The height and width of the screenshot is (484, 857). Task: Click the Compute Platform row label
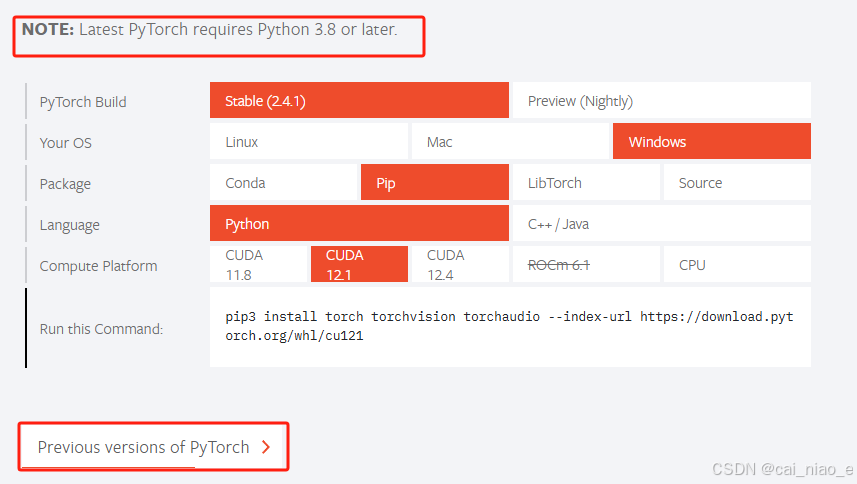click(98, 266)
